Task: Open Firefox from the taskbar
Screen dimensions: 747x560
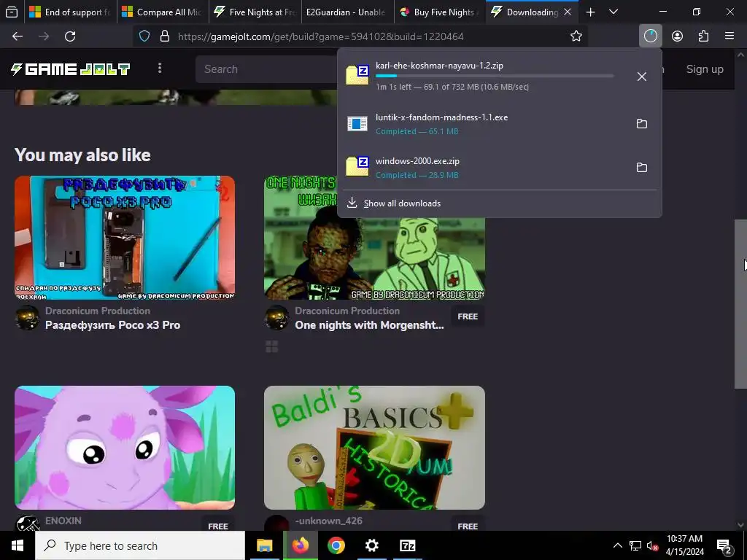Action: (x=300, y=545)
